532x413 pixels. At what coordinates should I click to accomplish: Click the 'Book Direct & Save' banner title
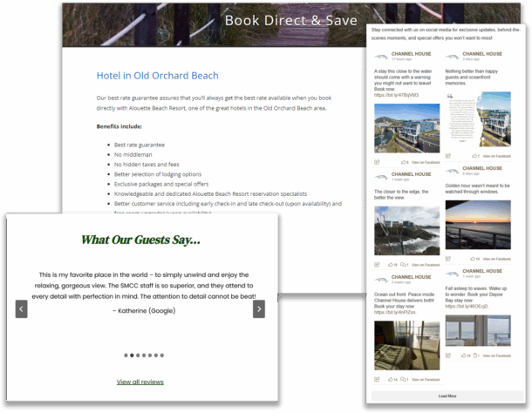291,20
